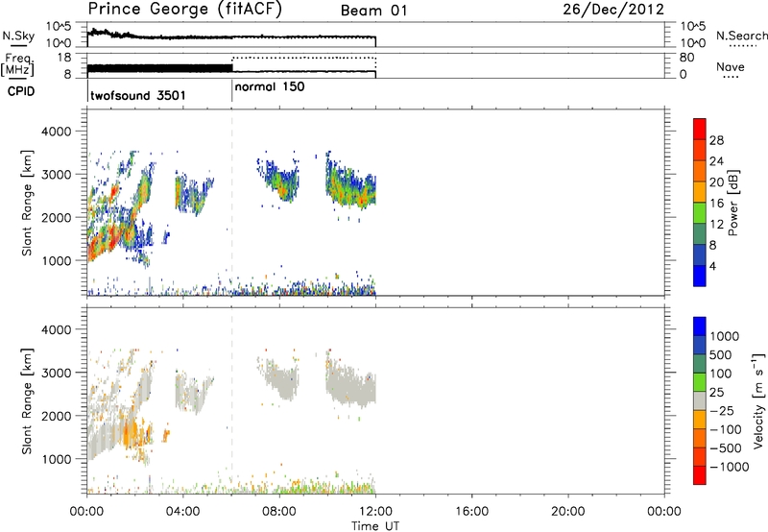Click the '28' power scale value

click(x=716, y=140)
